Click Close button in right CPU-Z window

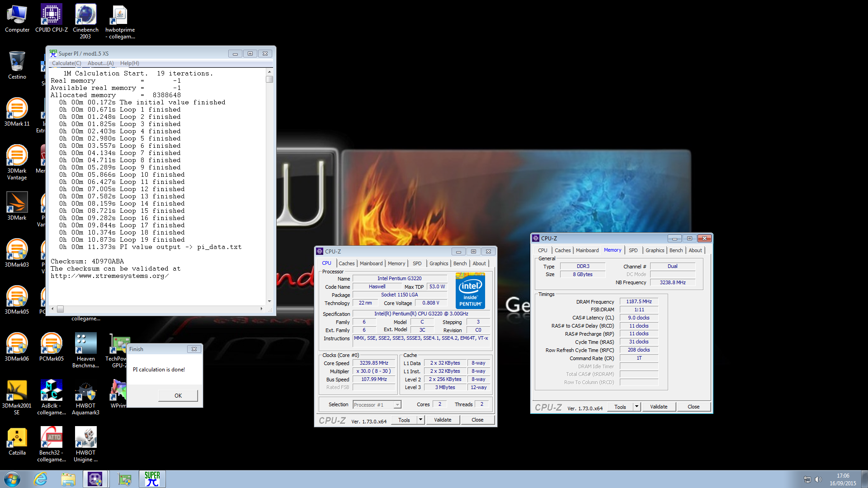pyautogui.click(x=693, y=407)
